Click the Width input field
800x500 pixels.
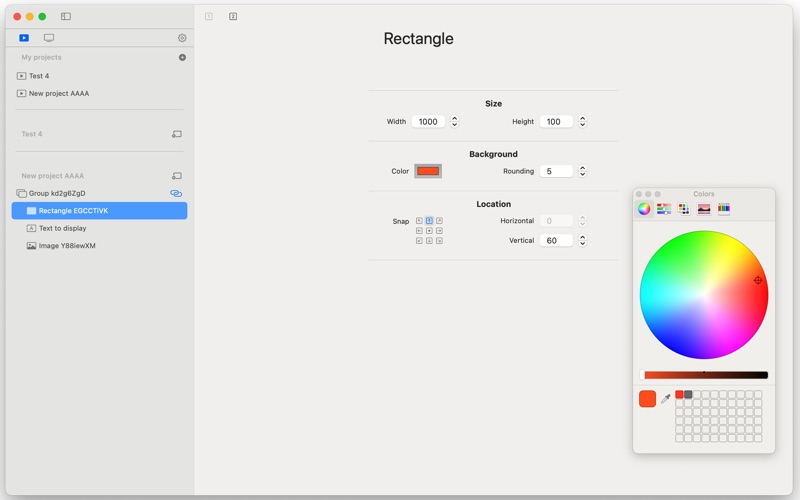tap(429, 121)
